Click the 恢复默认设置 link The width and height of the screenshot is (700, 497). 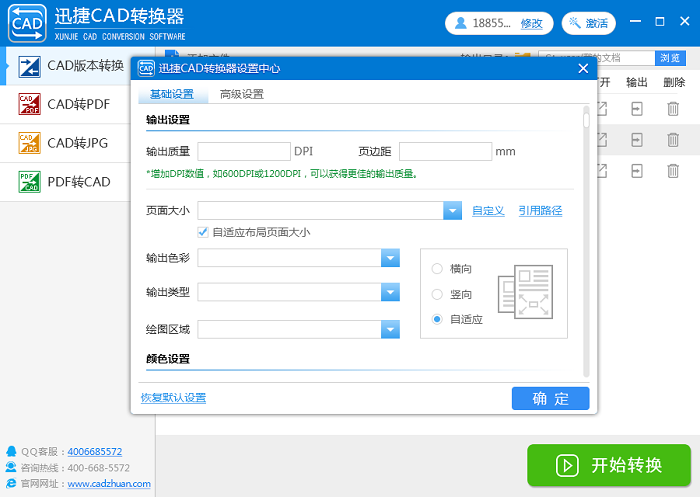click(x=173, y=398)
